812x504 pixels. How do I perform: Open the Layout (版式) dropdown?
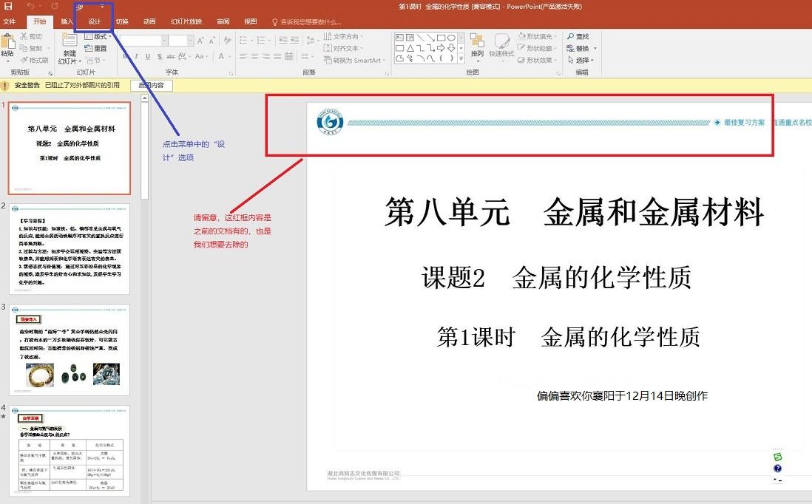98,37
